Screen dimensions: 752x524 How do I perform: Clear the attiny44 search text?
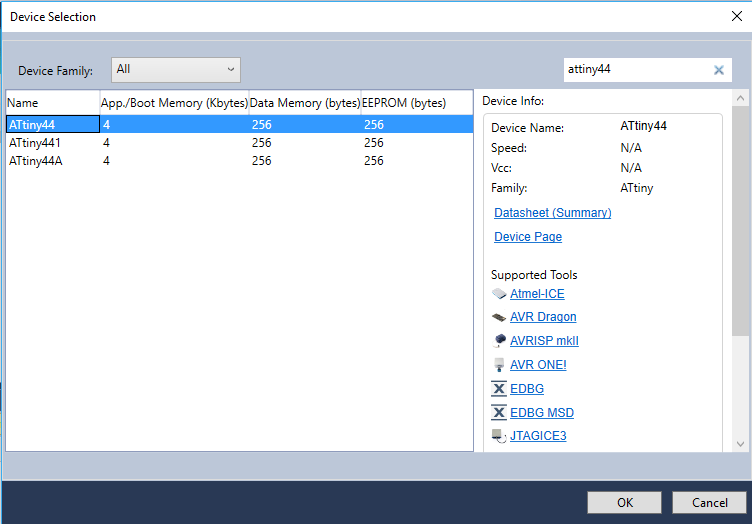[718, 70]
